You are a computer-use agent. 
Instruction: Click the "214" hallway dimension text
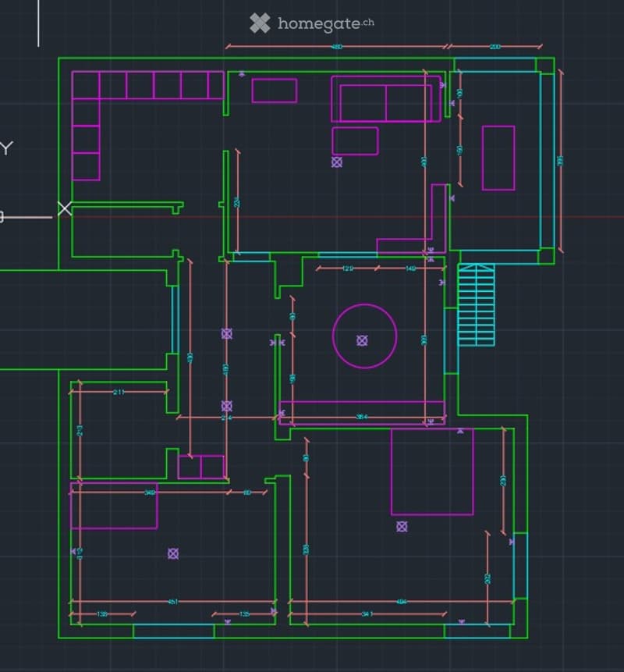[x=226, y=418]
